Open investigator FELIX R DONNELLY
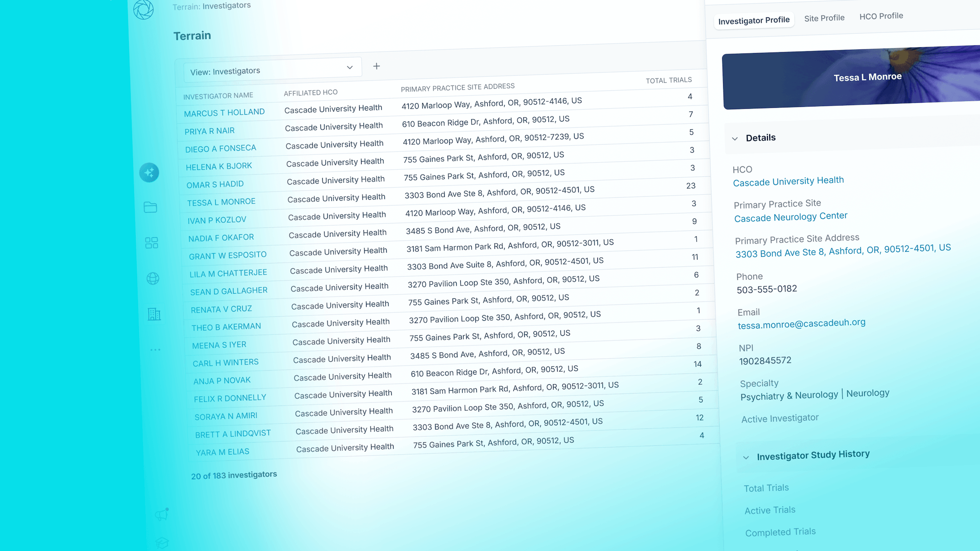 [229, 398]
